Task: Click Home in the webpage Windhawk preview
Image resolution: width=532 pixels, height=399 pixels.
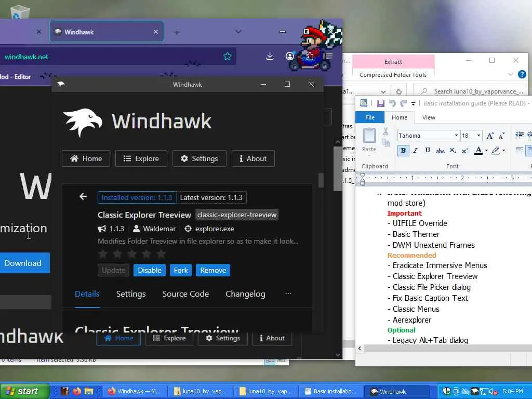Action: click(x=118, y=338)
